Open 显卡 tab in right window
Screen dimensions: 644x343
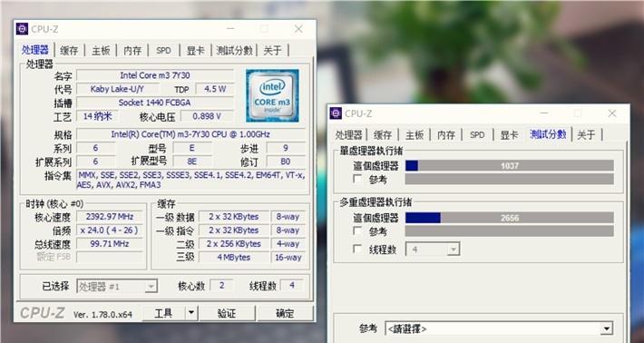pos(509,134)
